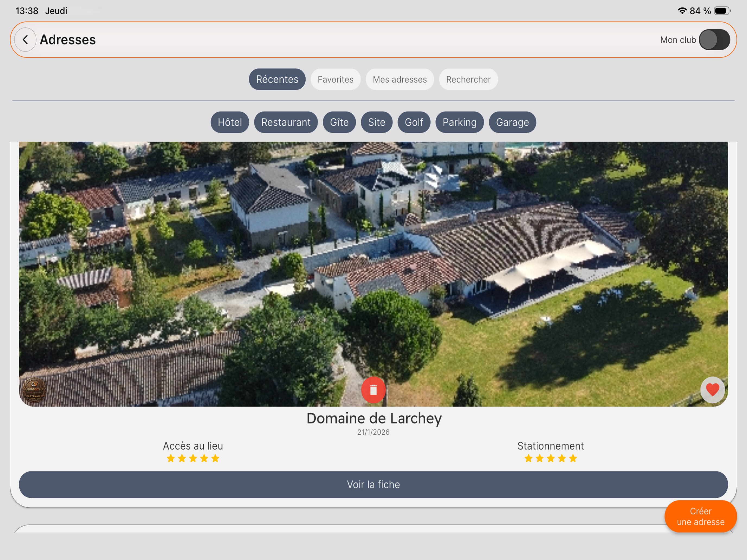
Task: Tap Créer une adresse button
Action: [x=701, y=517]
